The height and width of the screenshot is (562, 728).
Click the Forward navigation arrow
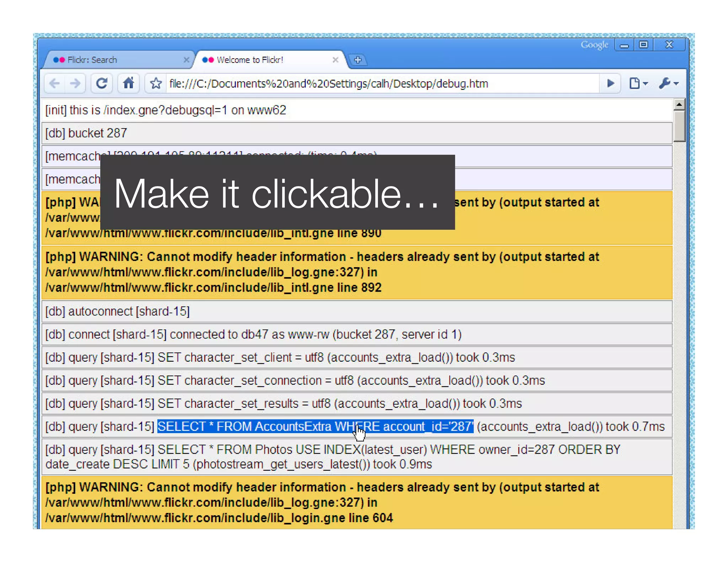click(75, 84)
